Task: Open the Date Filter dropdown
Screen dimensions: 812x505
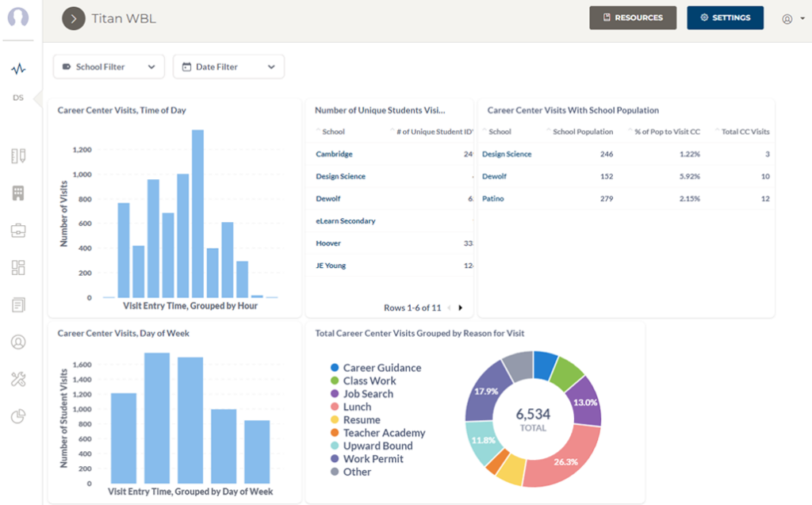Action: pos(228,67)
